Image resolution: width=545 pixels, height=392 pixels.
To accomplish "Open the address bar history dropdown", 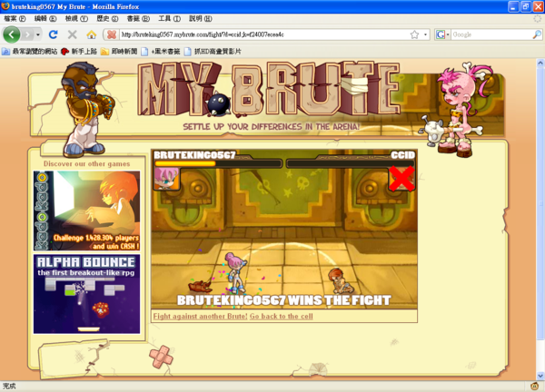I will (x=425, y=34).
